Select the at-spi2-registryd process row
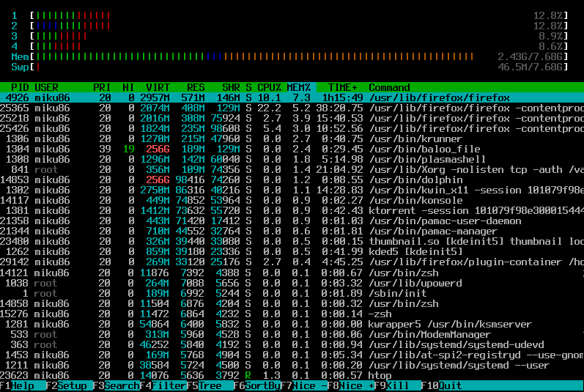Screen dimensions: 584x392 point(292,355)
